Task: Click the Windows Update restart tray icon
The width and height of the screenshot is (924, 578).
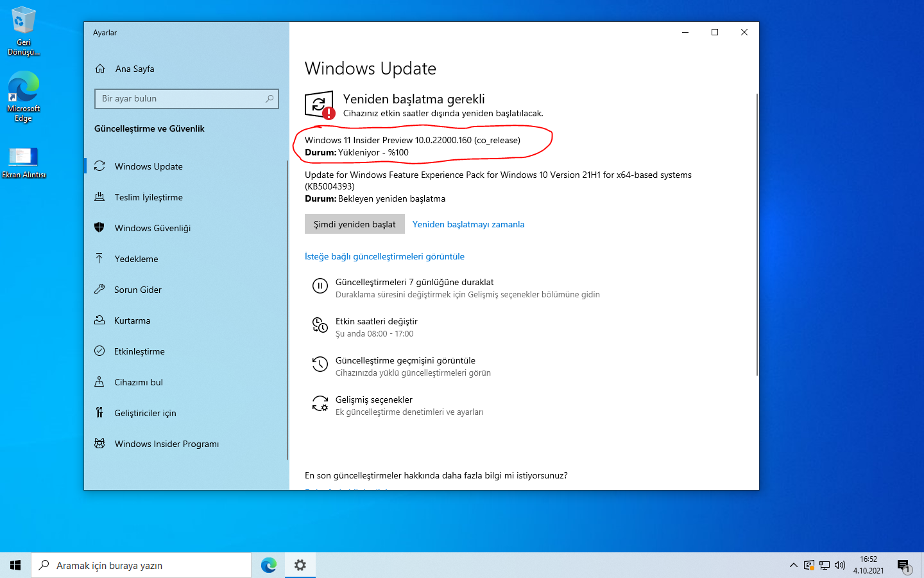Action: (809, 565)
